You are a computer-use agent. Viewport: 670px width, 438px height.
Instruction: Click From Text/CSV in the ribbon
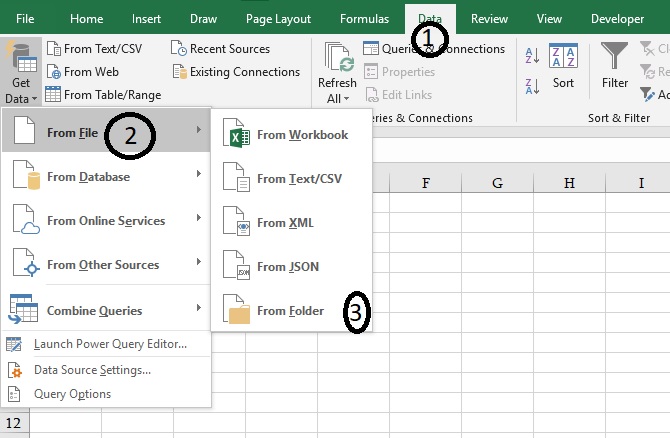94,49
